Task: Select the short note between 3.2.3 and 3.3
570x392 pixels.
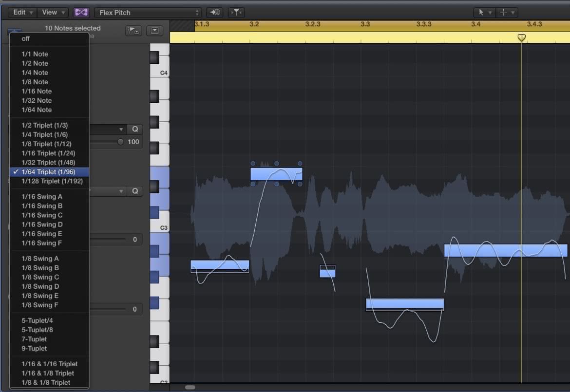Action: tap(327, 271)
